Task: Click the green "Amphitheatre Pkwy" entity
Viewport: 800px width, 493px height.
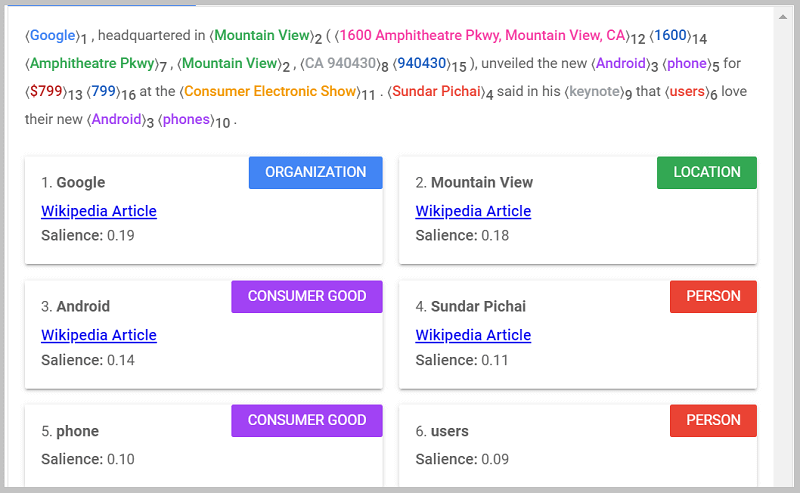Action: (94, 64)
